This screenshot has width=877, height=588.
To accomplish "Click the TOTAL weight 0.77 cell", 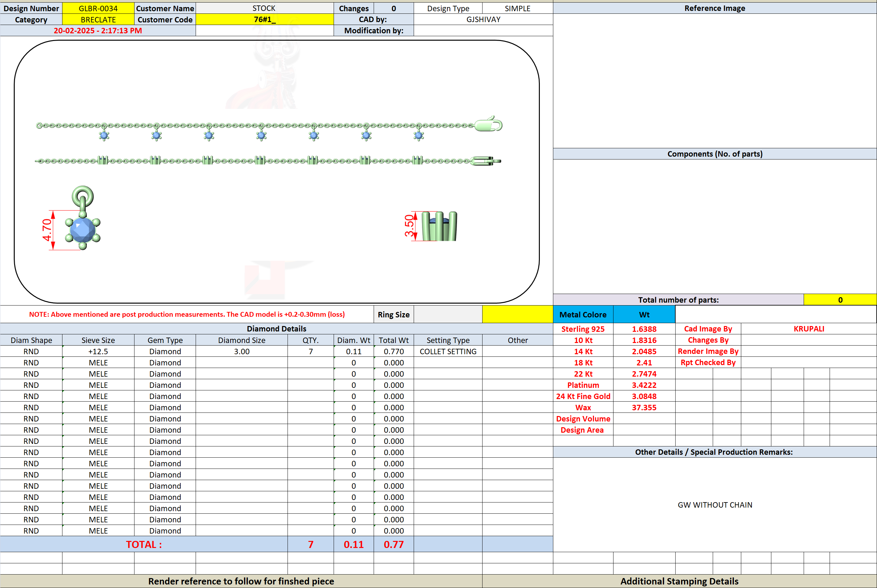I will tap(394, 544).
